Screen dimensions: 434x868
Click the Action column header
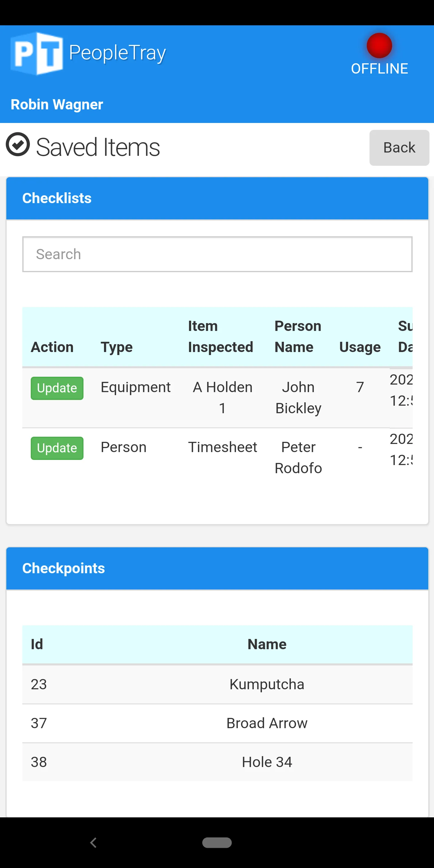(x=52, y=347)
